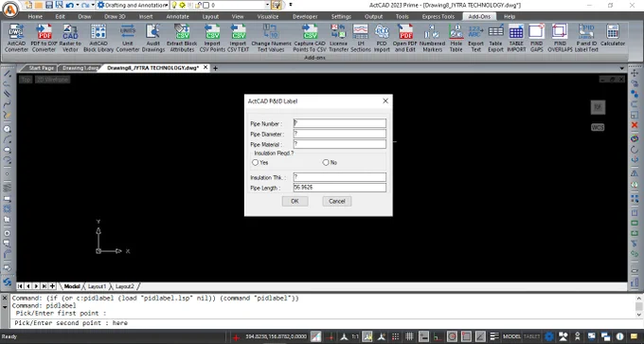Click the Save icon in quick access
The height and width of the screenshot is (344, 644).
pos(49,5)
